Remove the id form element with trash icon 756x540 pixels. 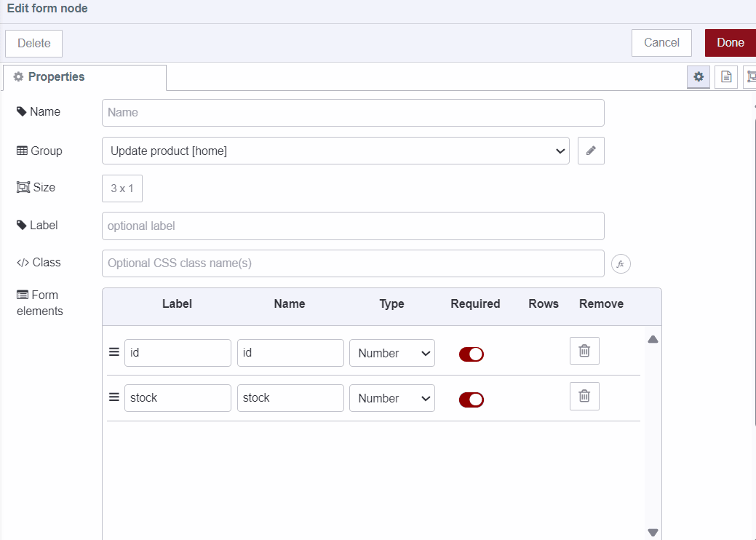point(584,351)
